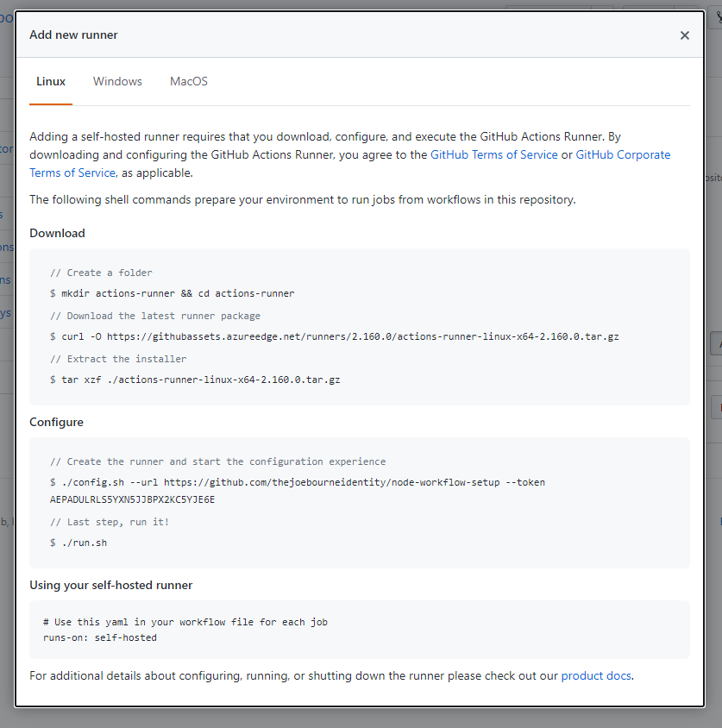The height and width of the screenshot is (728, 722).
Task: Open the product docs link
Action: coord(596,675)
